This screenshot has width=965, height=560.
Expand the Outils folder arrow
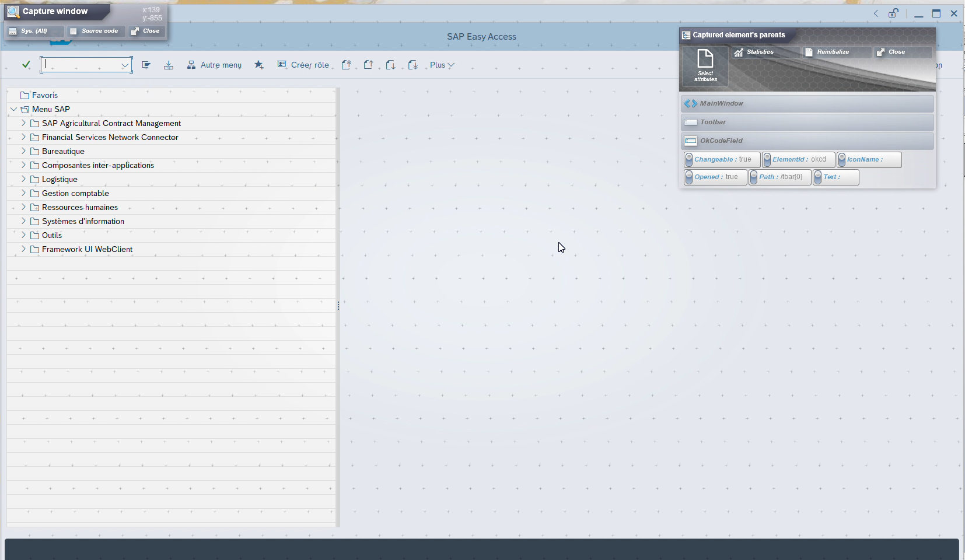(x=23, y=235)
